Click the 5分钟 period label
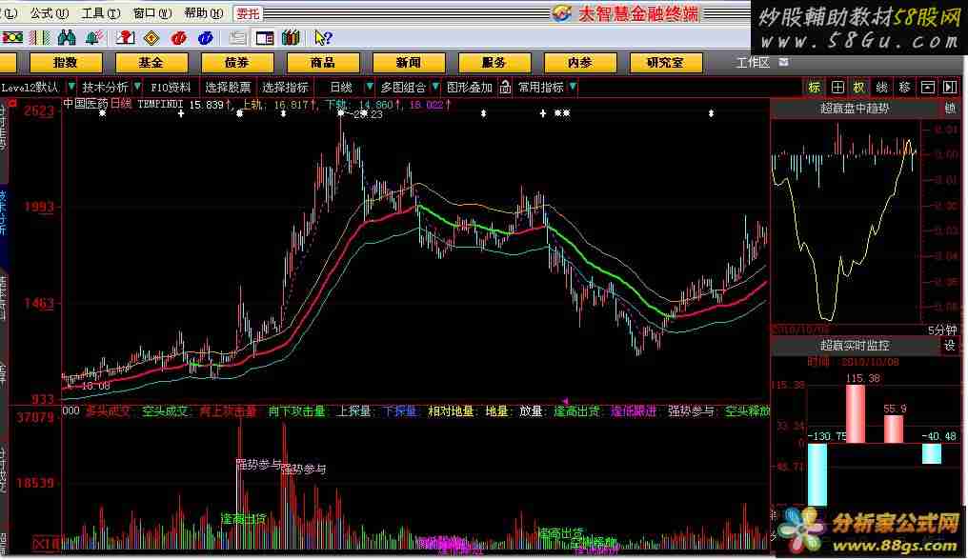Viewport: 968px width, 560px height. pos(942,330)
